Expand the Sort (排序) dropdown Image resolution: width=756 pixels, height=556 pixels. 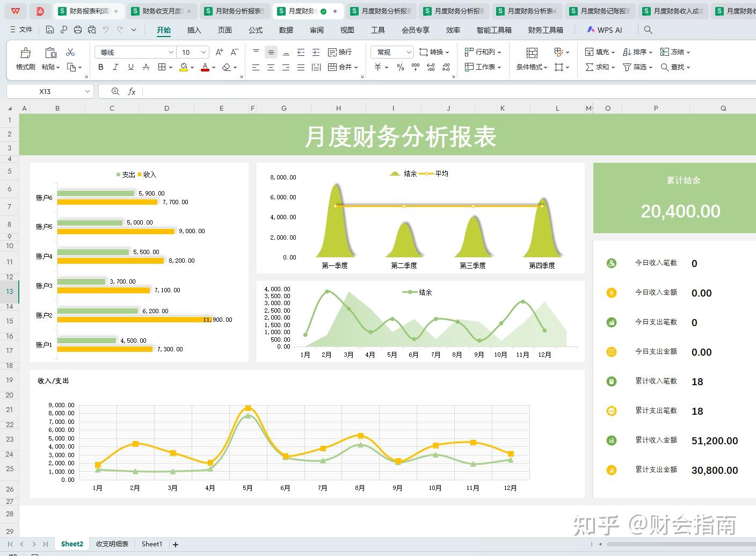(x=651, y=53)
